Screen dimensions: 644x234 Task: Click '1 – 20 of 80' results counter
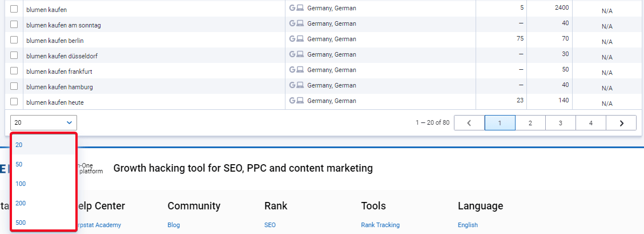coord(433,122)
